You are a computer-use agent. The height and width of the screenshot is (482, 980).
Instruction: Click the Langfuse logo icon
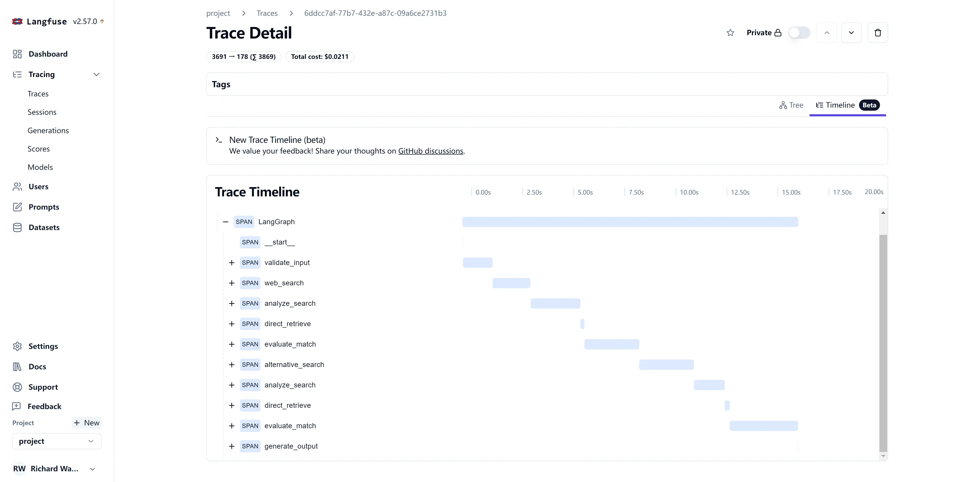17,21
